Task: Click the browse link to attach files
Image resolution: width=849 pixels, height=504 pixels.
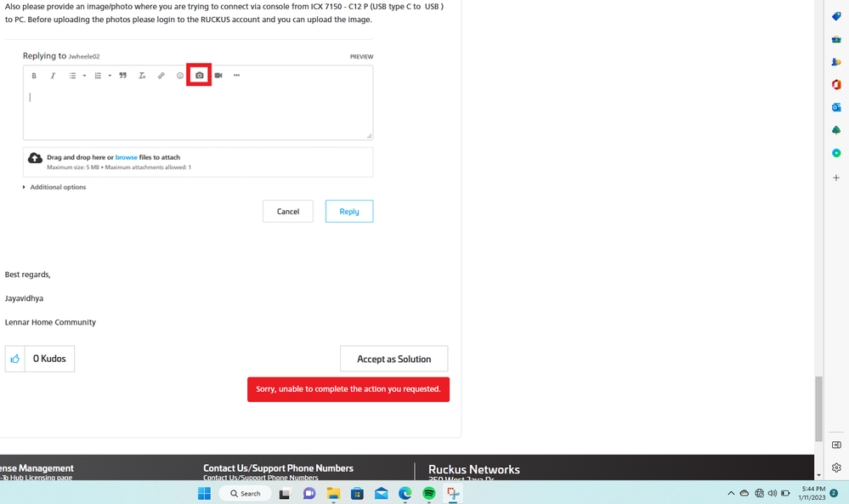Action: tap(126, 157)
